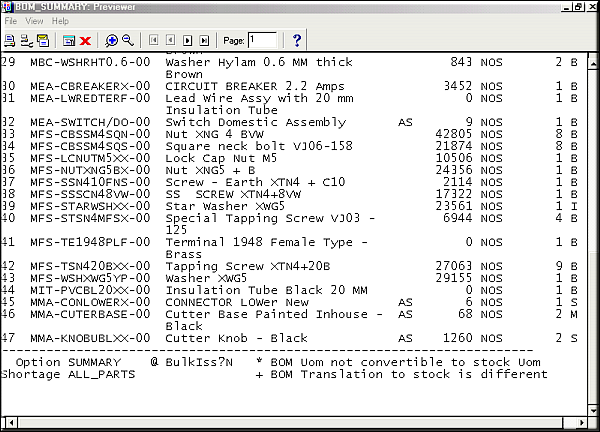Go to the previous page

tap(170, 40)
